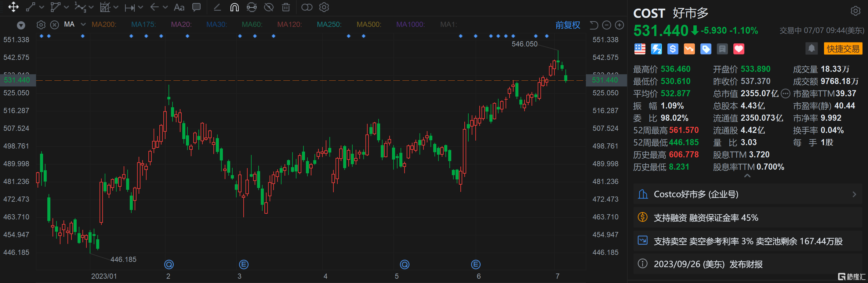Click the lightning Level 2 icon
This screenshot has width=868, height=283.
point(656,49)
